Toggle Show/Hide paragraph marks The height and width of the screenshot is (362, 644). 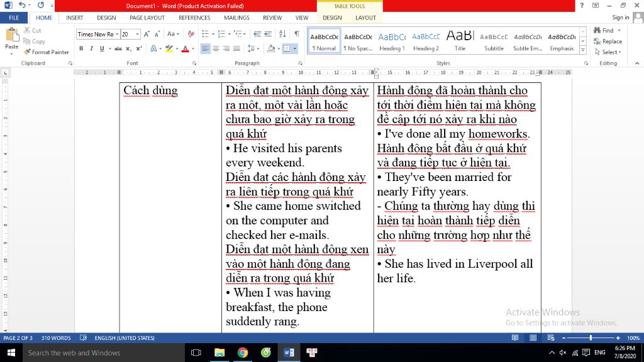point(297,34)
